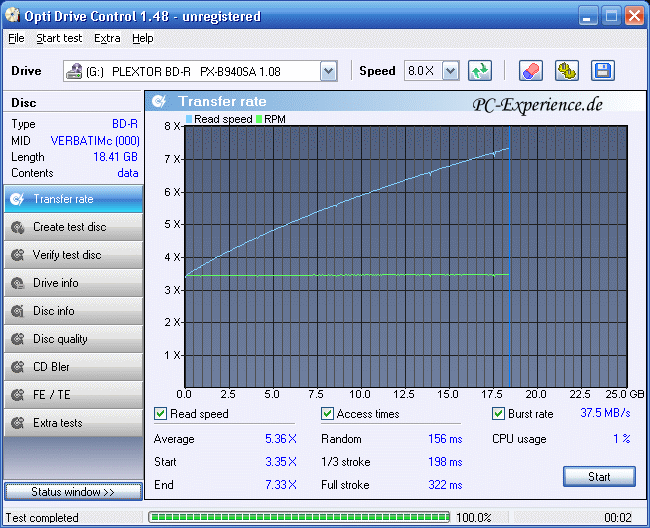
Task: Open the options settings icon
Action: tap(567, 71)
